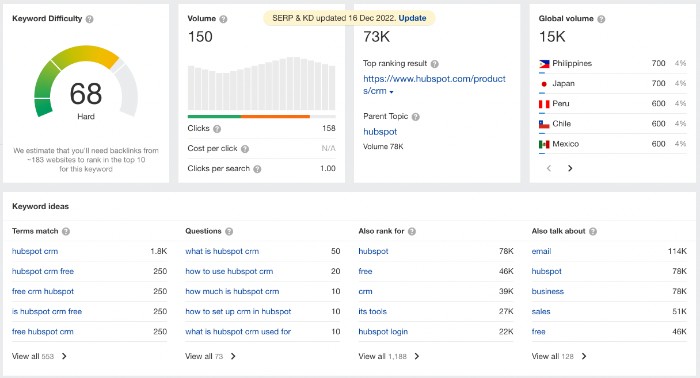Click the Keyword Difficulty gauge showing 68
This screenshot has height=378, width=700.
pos(86,82)
